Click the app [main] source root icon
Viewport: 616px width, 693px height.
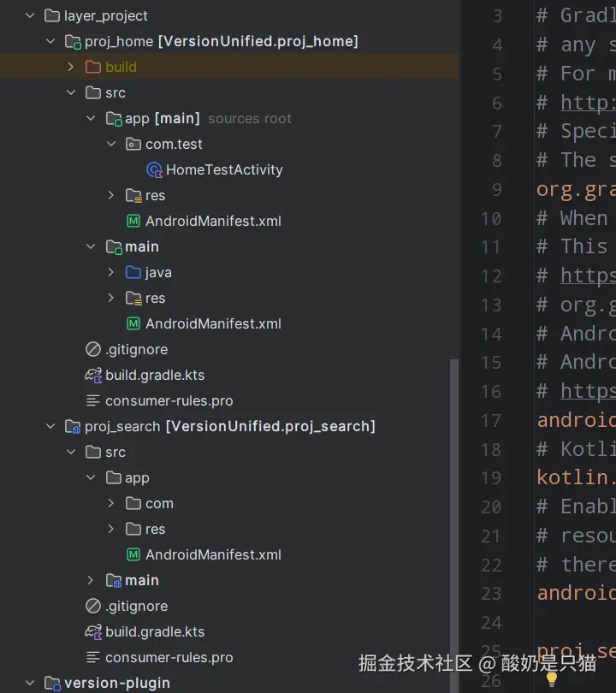114,119
